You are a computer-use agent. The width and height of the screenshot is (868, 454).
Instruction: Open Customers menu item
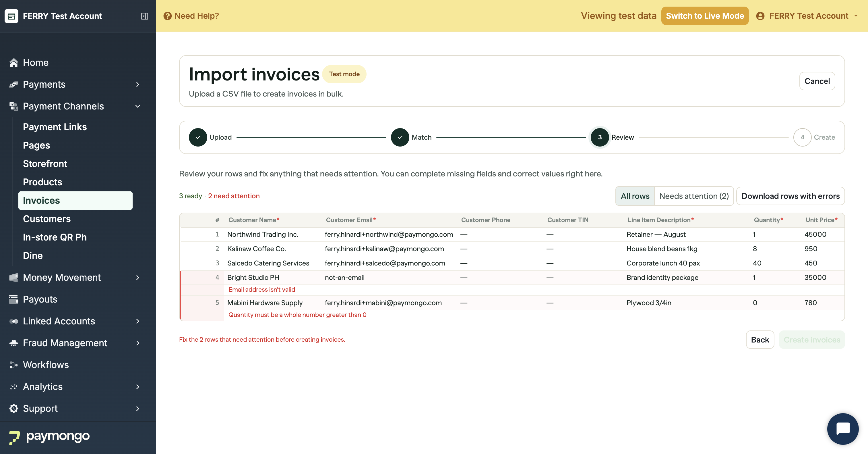tap(47, 219)
